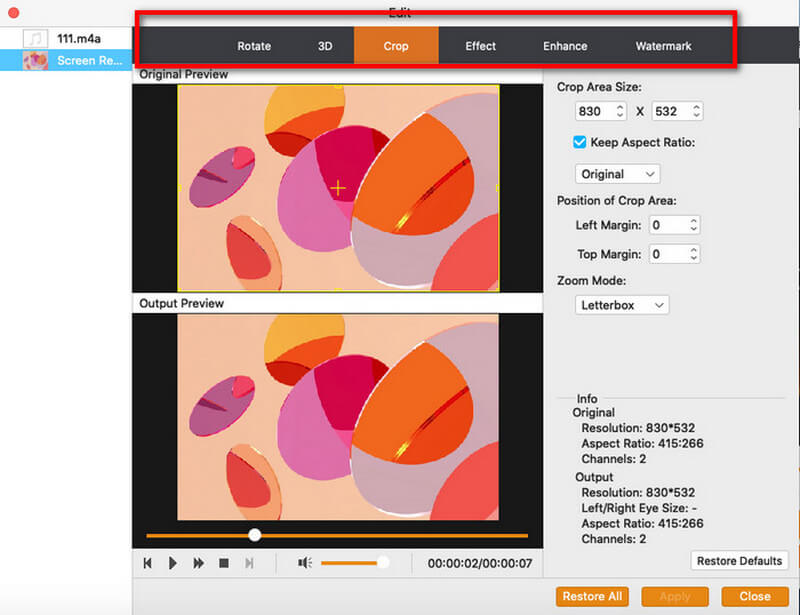Skip to previous frame in playback controls

click(148, 564)
